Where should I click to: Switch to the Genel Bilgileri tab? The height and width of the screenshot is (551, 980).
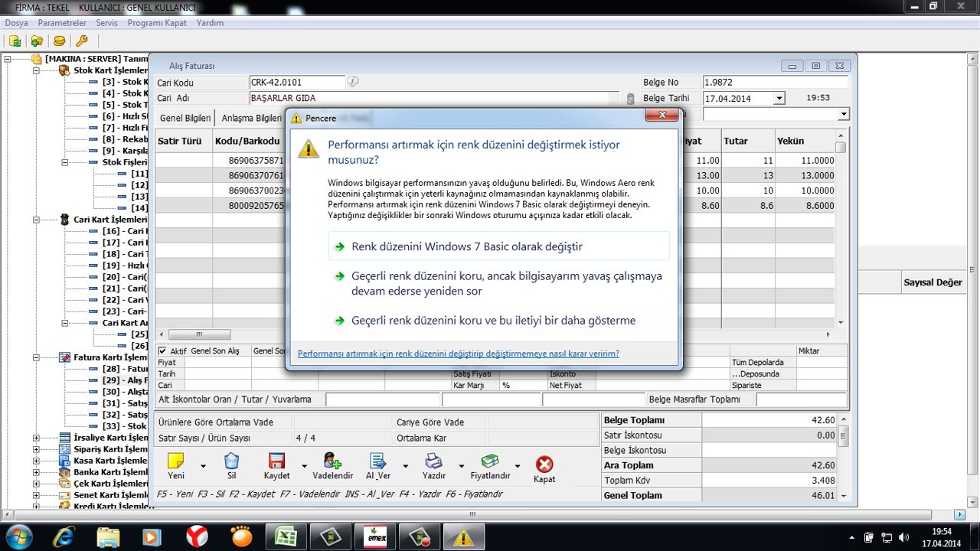click(x=185, y=118)
